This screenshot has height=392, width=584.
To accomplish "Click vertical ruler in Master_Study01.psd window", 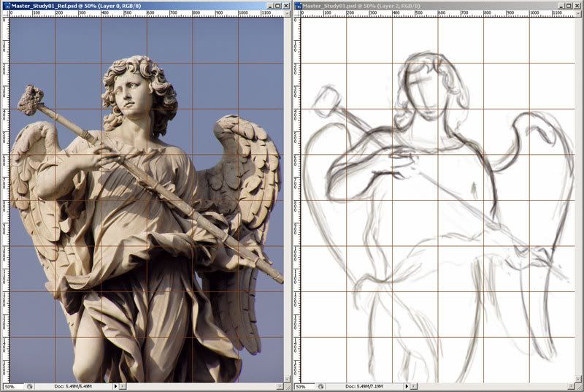I will click(x=297, y=200).
